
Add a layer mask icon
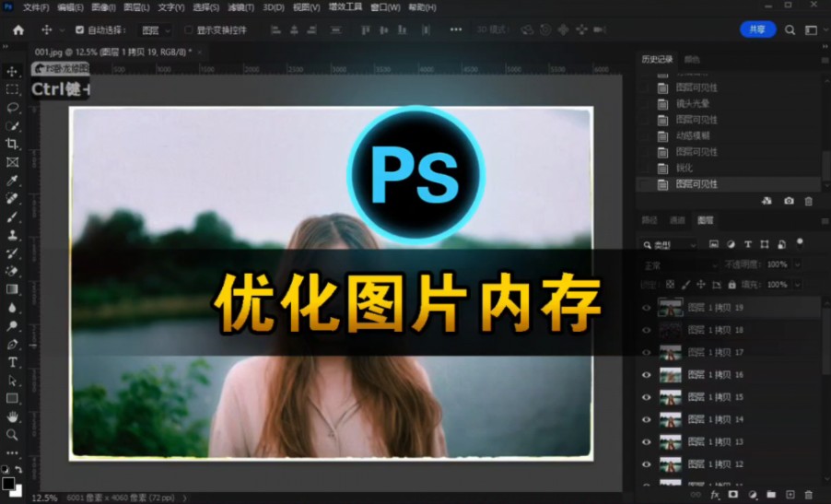[733, 495]
